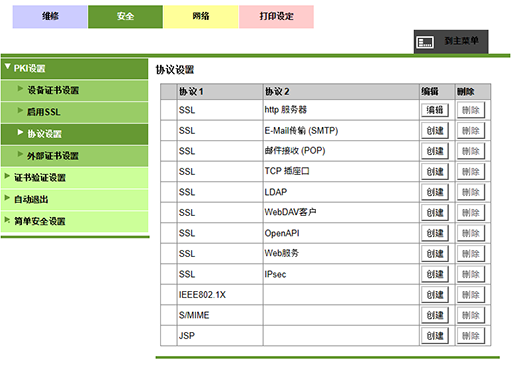Click 删除 for JSP row

(470, 336)
